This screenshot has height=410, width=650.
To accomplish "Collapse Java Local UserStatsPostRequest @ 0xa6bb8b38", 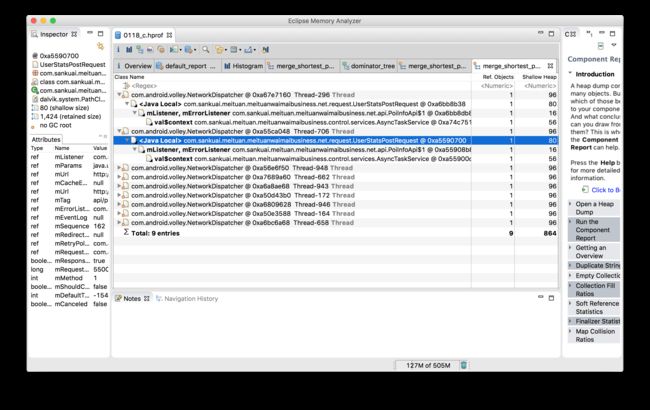I will pos(127,104).
